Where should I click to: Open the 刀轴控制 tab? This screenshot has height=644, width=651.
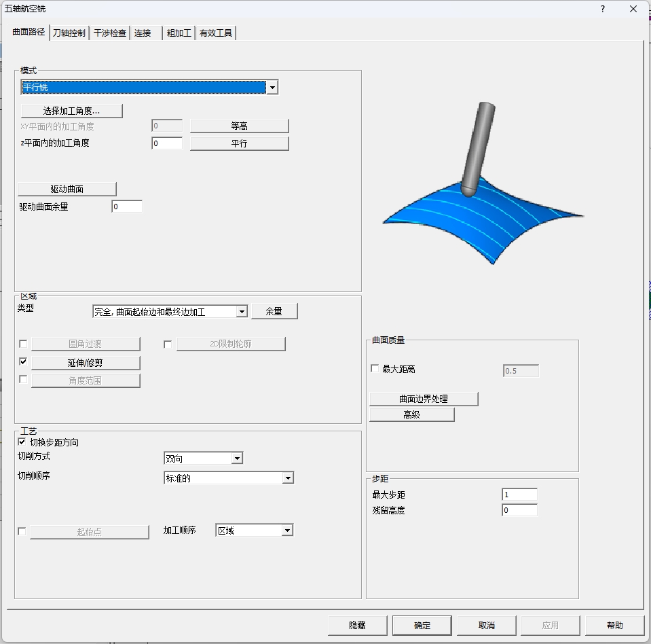[69, 33]
